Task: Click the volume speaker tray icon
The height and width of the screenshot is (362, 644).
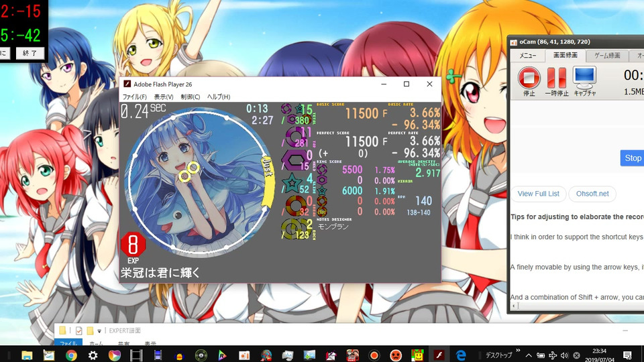Action: coord(564,355)
